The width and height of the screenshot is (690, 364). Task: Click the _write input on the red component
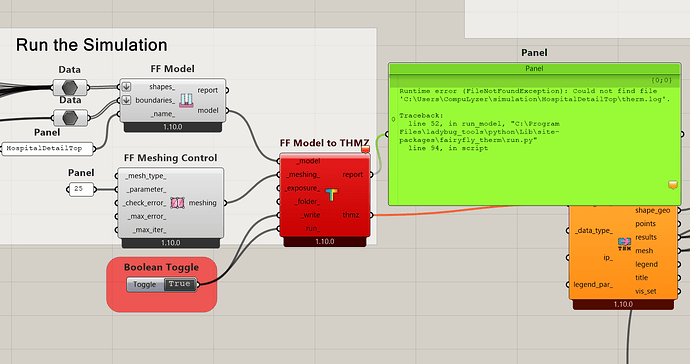pos(310,215)
